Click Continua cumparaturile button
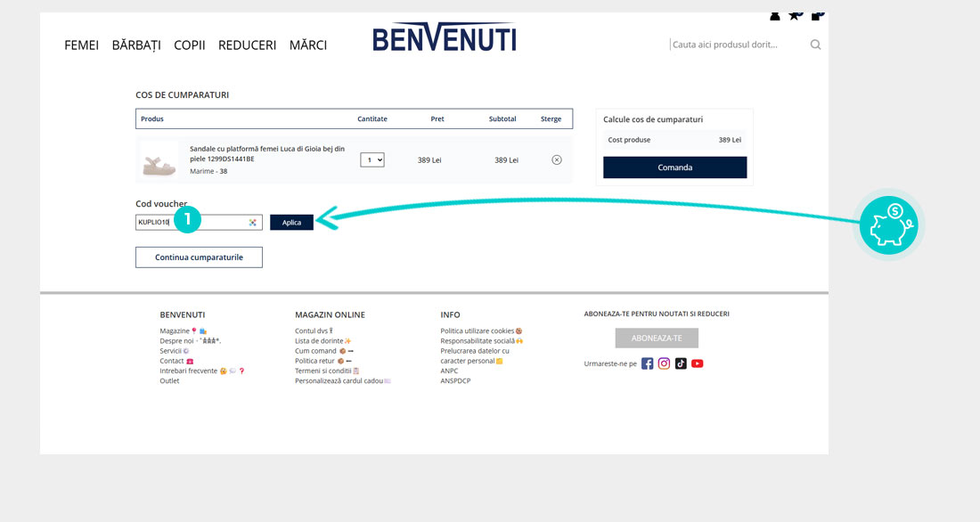The image size is (980, 522). pyautogui.click(x=199, y=257)
